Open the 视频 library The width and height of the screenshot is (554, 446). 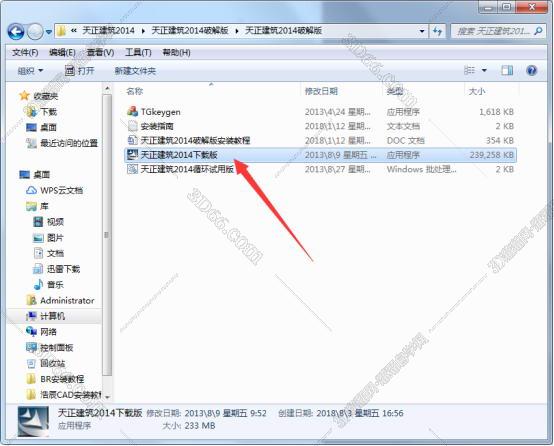point(49,222)
